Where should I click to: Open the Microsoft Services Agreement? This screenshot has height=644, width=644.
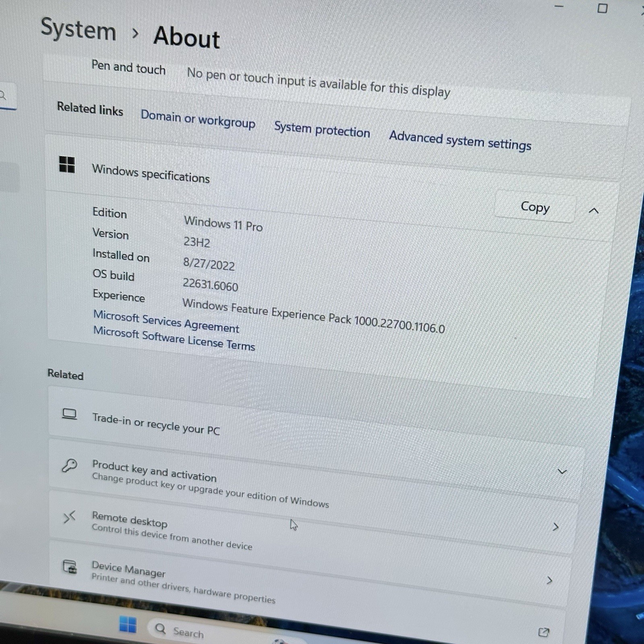166,321
